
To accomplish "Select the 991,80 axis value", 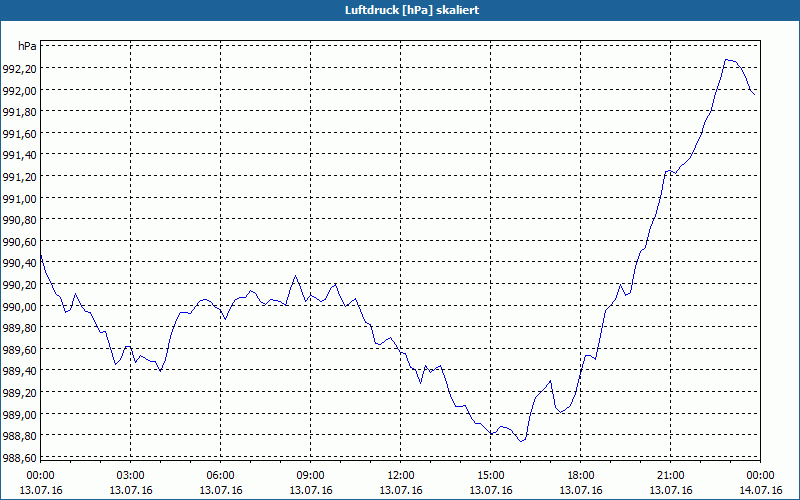I will [20, 112].
